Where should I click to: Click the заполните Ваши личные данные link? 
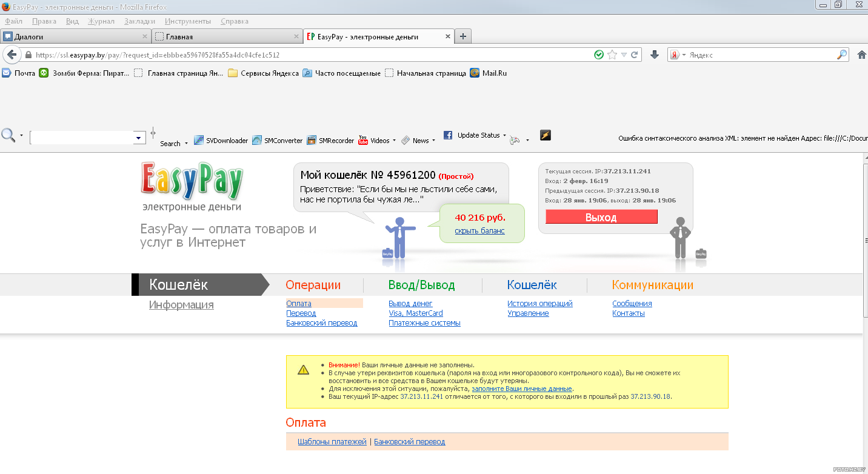pyautogui.click(x=522, y=389)
